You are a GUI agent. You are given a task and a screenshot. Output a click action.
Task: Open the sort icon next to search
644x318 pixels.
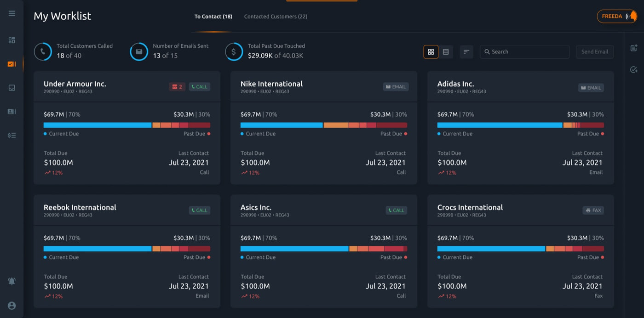point(466,52)
